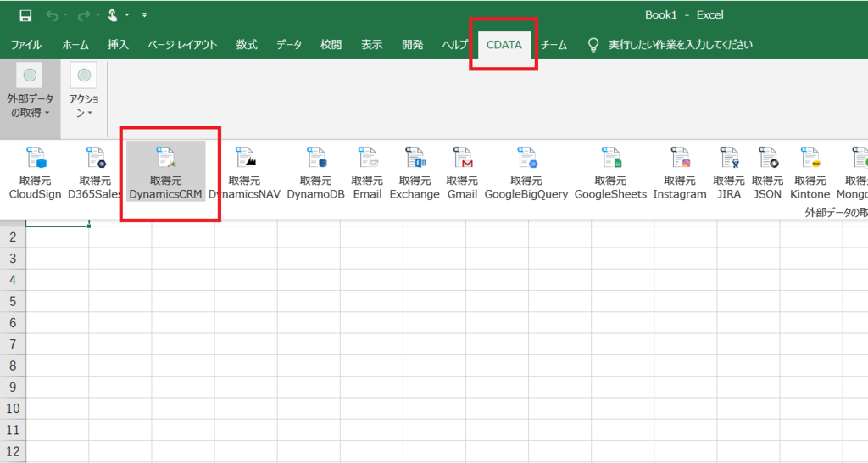Choose 取得元 GoogleSheets data source
Image resolution: width=868 pixels, height=463 pixels.
pyautogui.click(x=610, y=172)
